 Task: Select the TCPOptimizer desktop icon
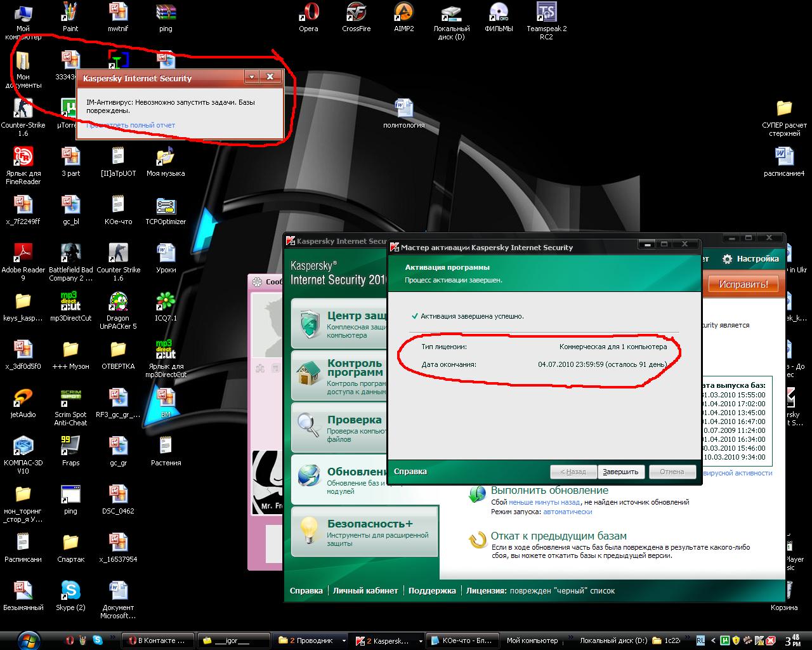click(x=166, y=210)
